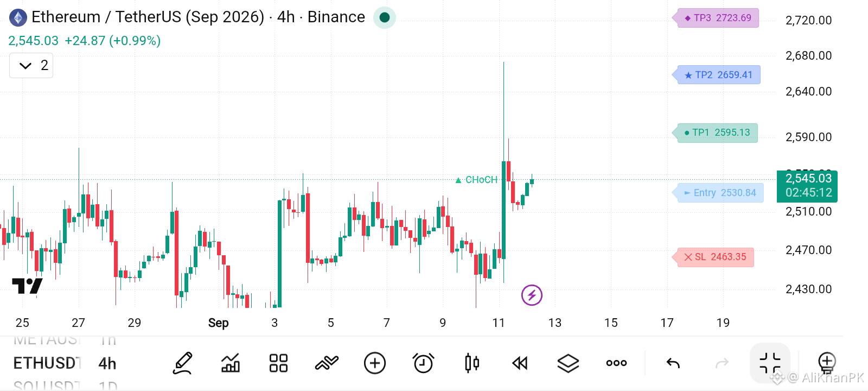Open the compare symbols lines icon

click(x=327, y=363)
